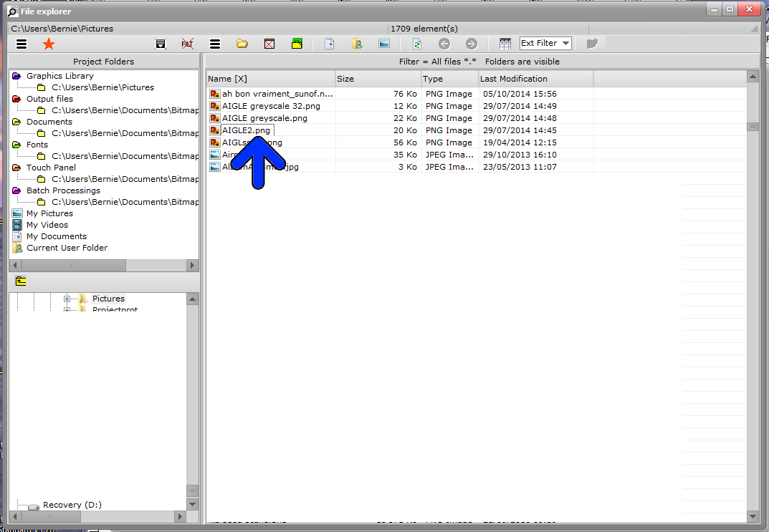Click the yellow parent folder up icon
Viewport: 769px width, 532px height.
[21, 281]
